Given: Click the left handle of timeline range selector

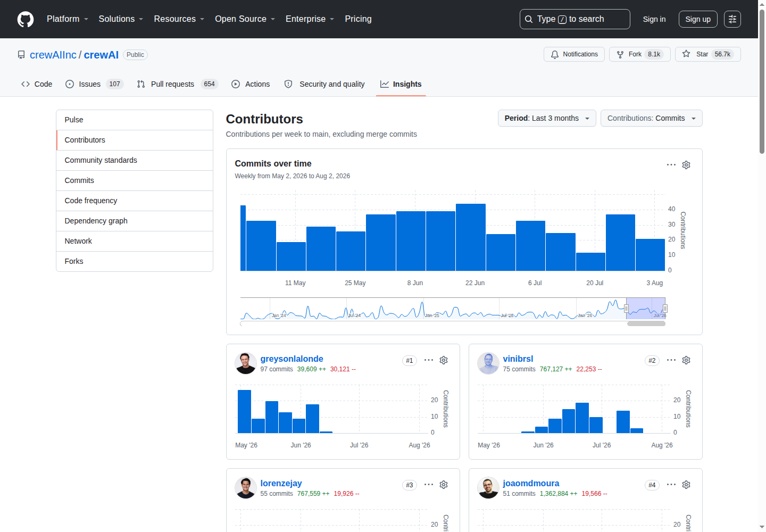Looking at the screenshot, I should (626, 309).
